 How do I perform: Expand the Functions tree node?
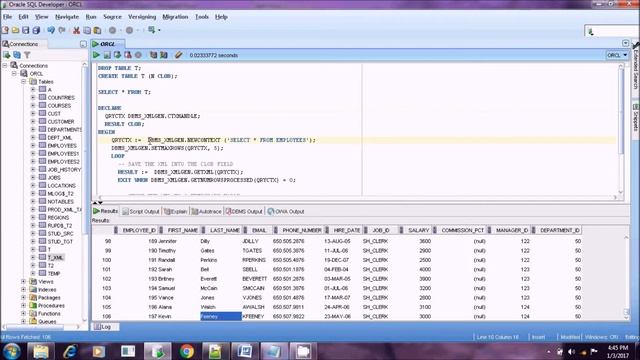tap(24, 313)
